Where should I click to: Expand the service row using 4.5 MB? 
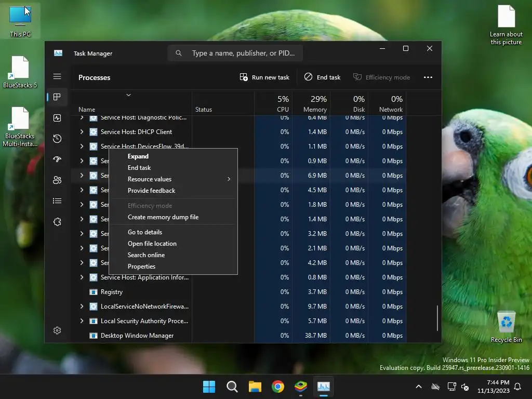[82, 190]
